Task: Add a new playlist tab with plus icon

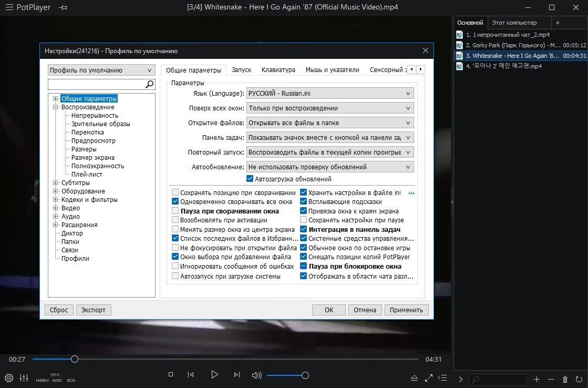Action: [558, 23]
